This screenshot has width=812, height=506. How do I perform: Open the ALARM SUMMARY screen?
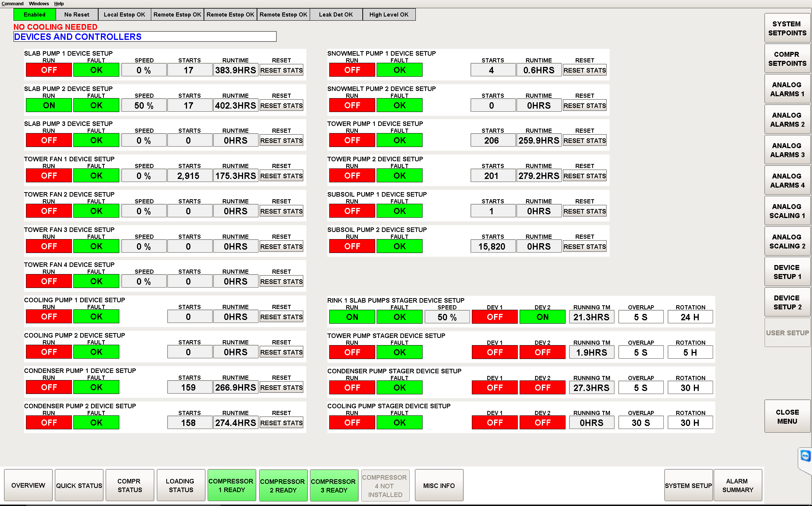point(737,485)
